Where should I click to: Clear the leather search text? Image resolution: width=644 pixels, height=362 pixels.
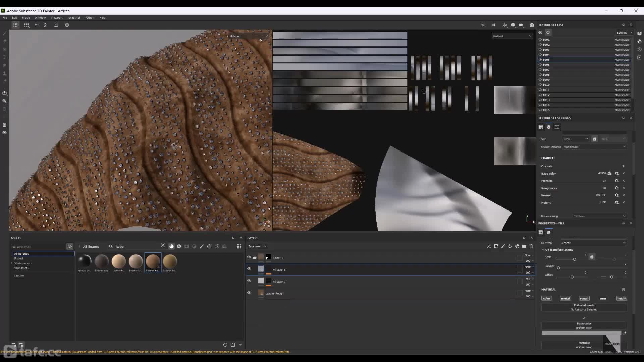tap(163, 245)
